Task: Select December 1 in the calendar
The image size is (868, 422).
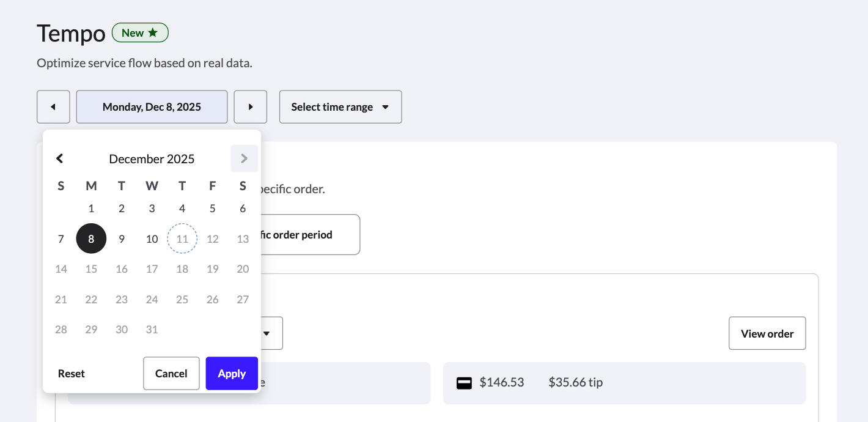Action: (91, 209)
